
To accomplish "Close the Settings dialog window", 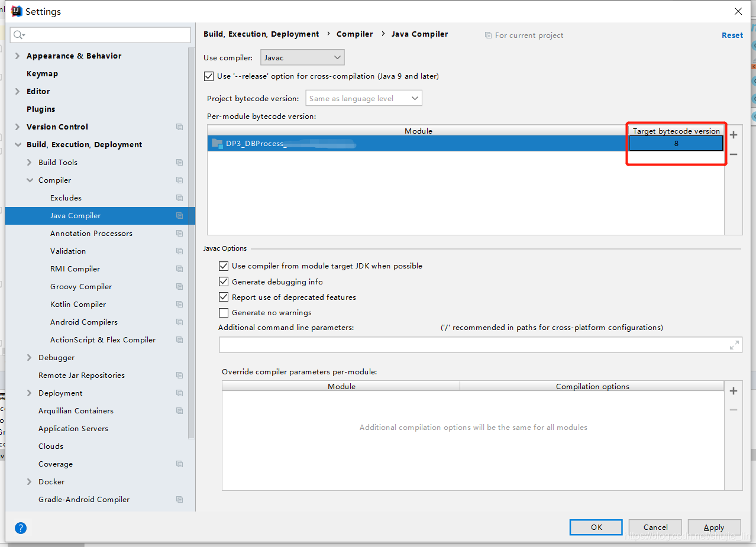I will [738, 11].
